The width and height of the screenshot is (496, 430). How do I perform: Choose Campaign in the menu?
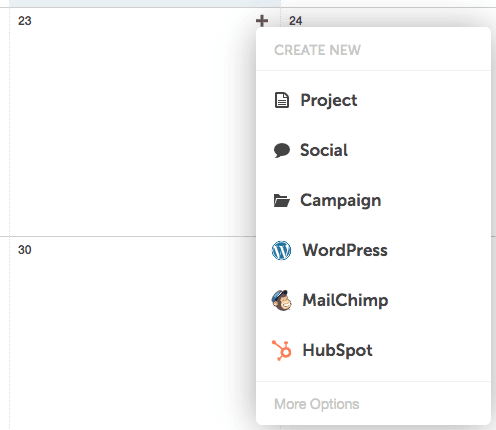tap(373, 200)
